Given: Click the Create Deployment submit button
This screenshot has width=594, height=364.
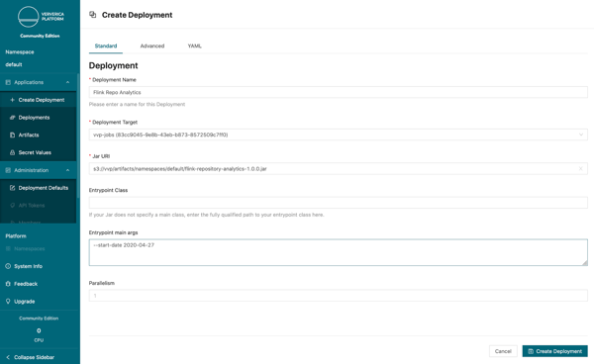Looking at the screenshot, I should point(555,351).
